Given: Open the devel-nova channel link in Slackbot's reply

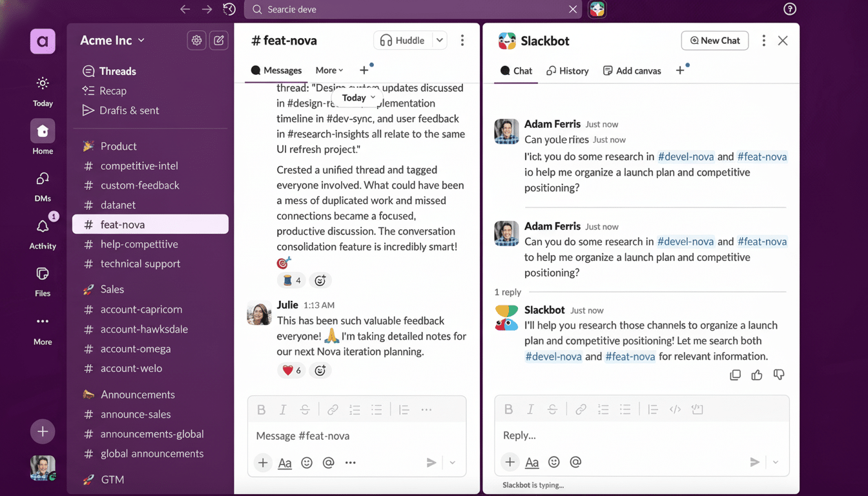Looking at the screenshot, I should coord(553,356).
